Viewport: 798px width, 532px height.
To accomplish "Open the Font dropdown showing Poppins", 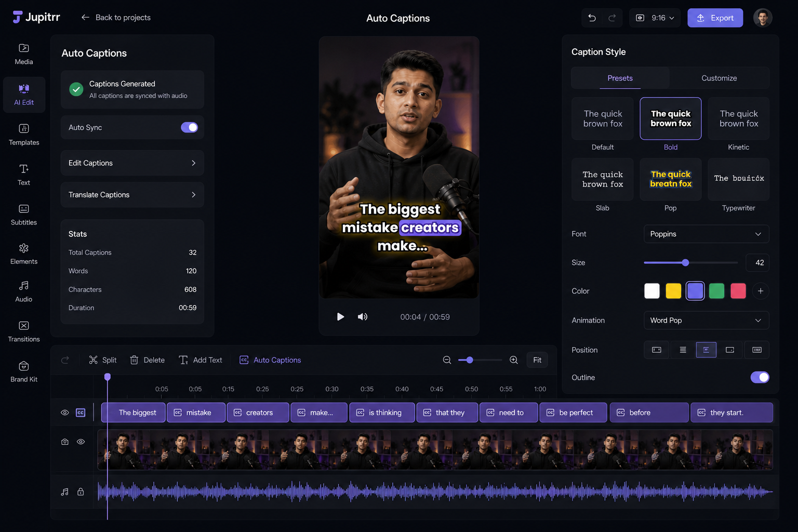I will click(x=706, y=234).
